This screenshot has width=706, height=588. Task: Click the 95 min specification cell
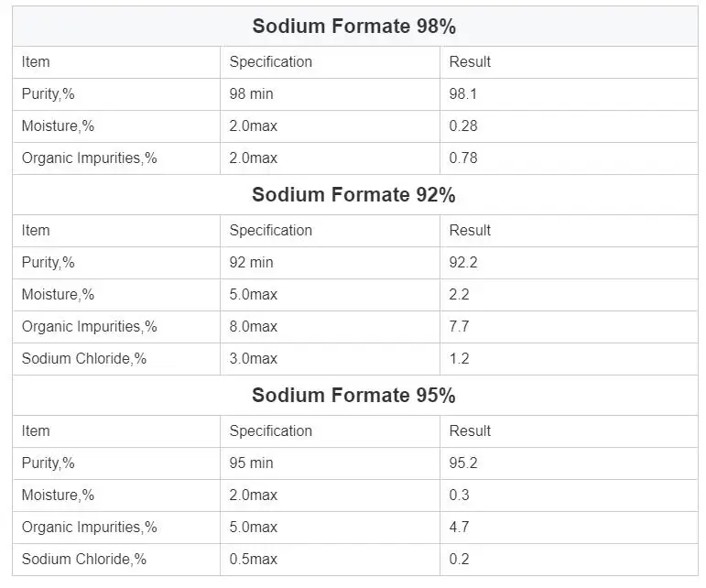[x=251, y=463]
